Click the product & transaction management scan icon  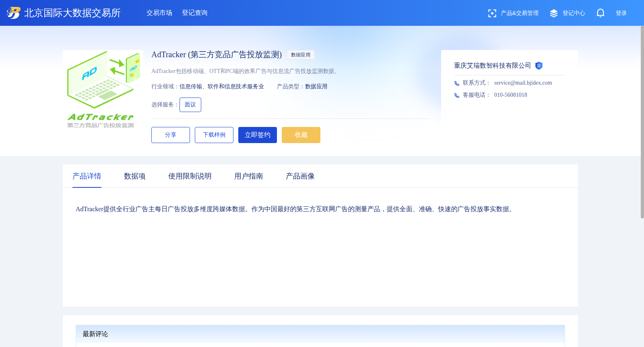coord(492,13)
